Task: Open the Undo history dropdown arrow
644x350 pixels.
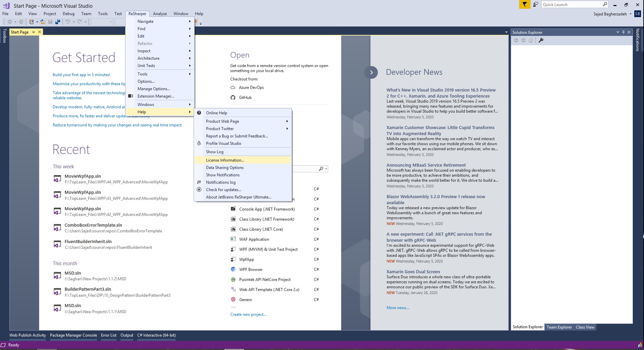Action: (x=73, y=22)
